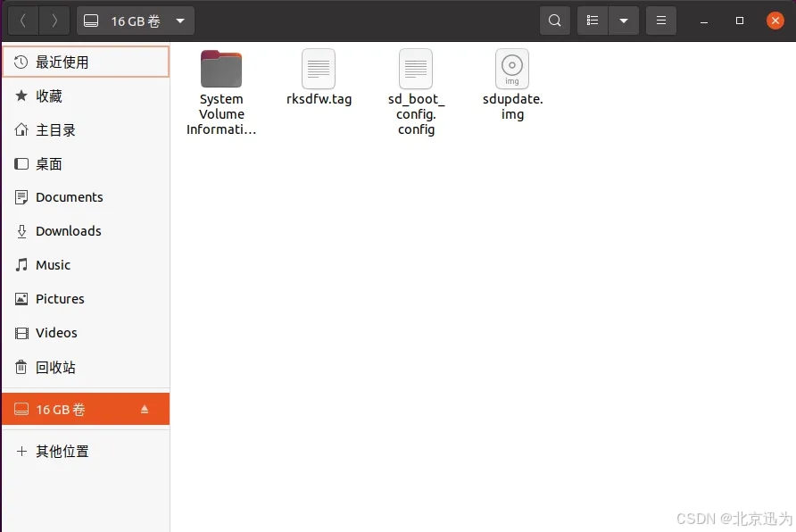
Task: Expand the view options dropdown arrow
Action: tap(624, 21)
